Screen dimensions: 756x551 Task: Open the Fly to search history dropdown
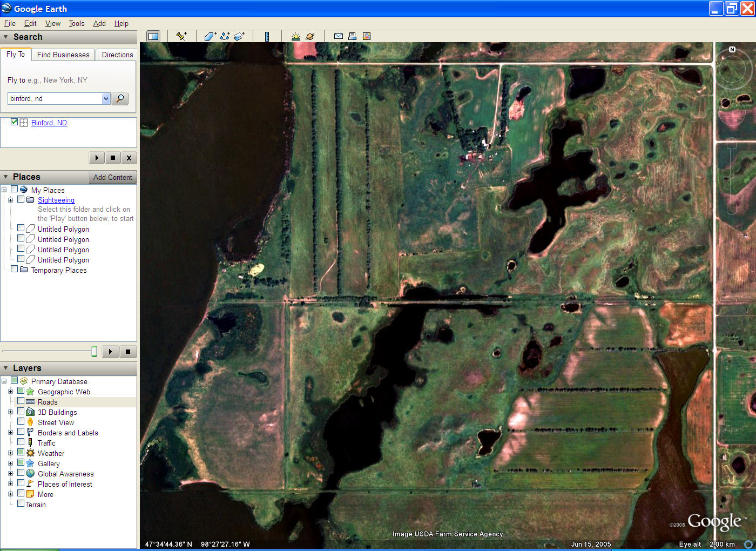pos(106,98)
